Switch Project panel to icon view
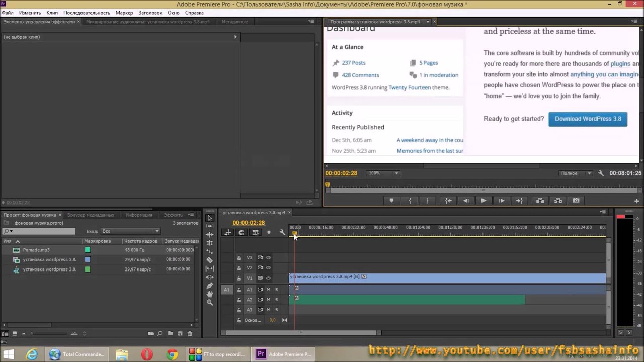This screenshot has height=362, width=644. [x=15, y=333]
